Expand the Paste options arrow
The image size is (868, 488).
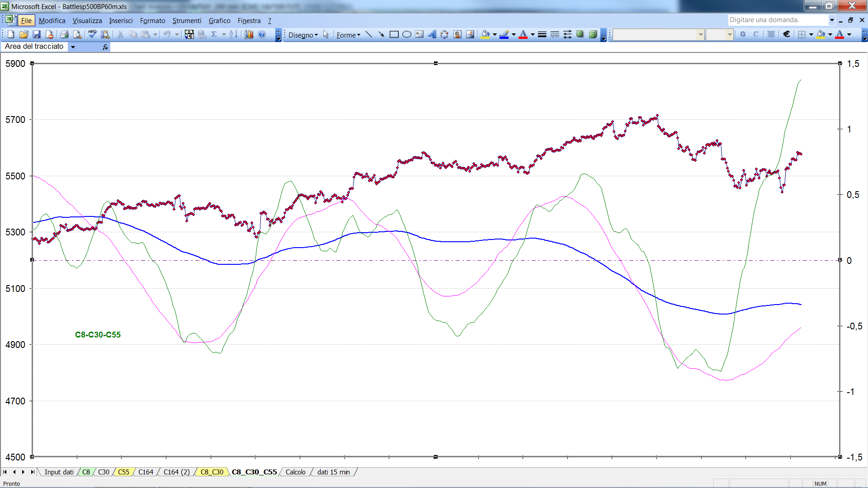[155, 34]
